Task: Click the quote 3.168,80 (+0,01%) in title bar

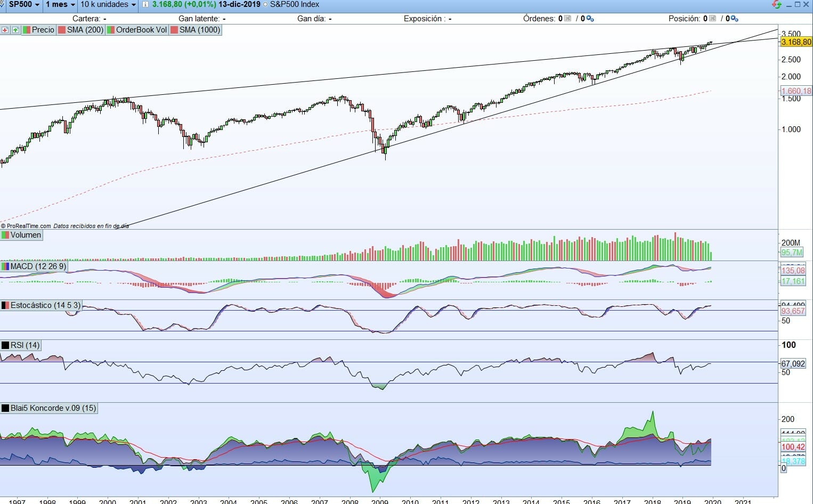Action: point(184,5)
